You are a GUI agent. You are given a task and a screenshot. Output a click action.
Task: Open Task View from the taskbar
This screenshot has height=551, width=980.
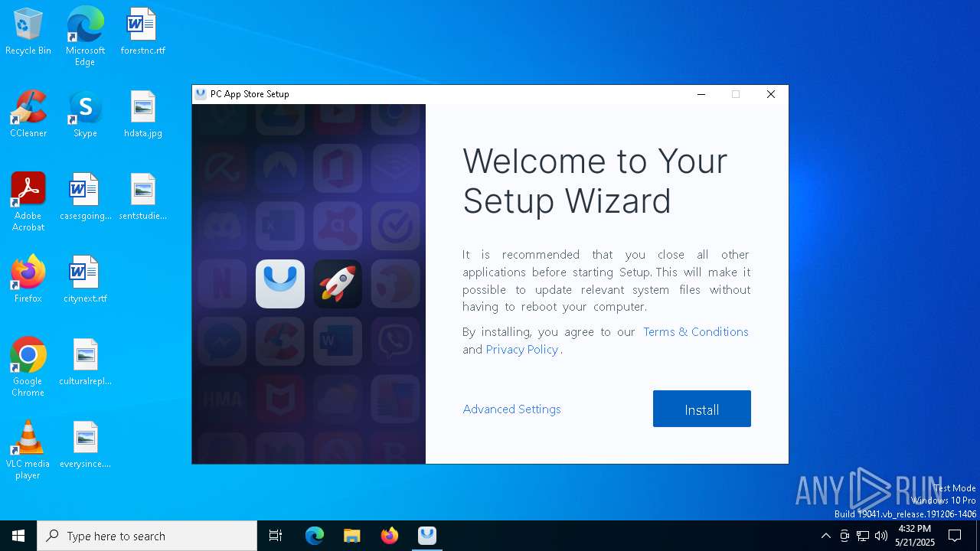click(x=276, y=536)
